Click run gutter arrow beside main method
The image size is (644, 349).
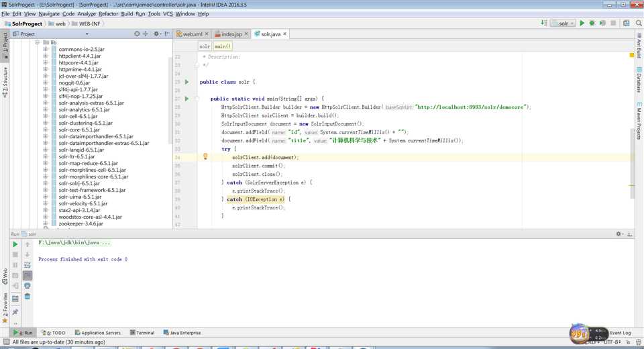pyautogui.click(x=187, y=99)
